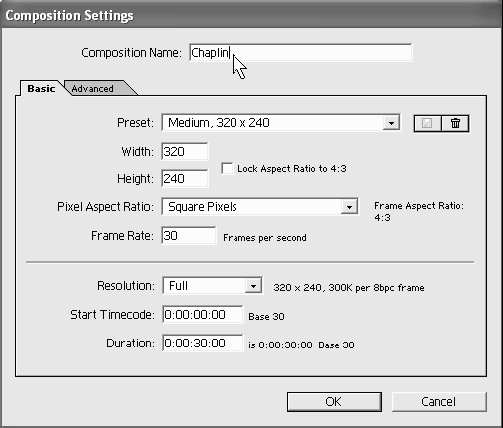Focus the Width input field
This screenshot has width=503, height=428.
(185, 152)
